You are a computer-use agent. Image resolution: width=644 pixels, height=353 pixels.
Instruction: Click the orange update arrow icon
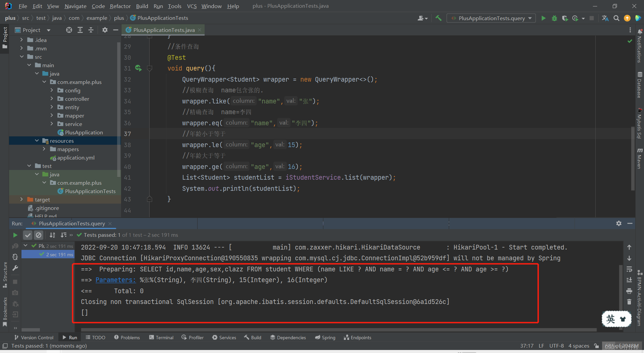(x=627, y=18)
